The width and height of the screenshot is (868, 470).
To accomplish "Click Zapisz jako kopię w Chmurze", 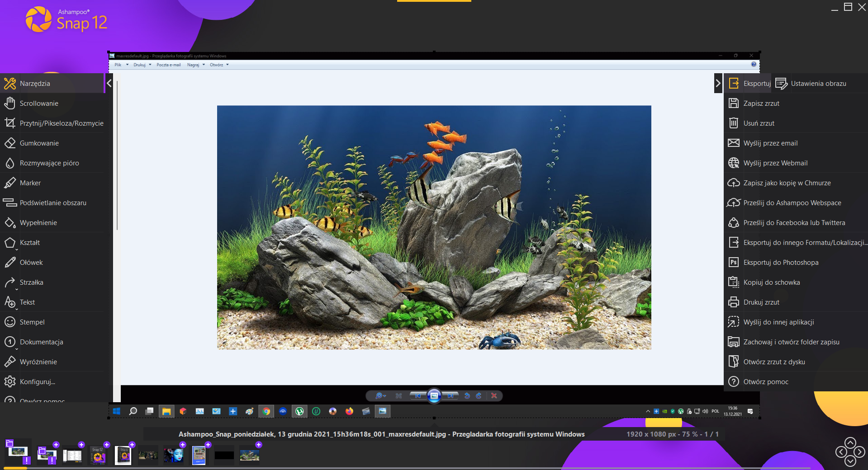I will click(x=796, y=183).
